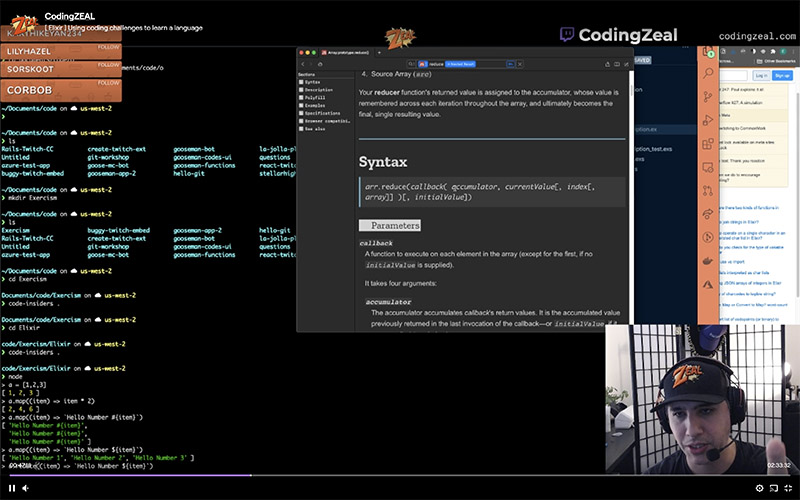The image size is (800, 500).
Task: Open the video player settings gear
Action: click(x=759, y=488)
